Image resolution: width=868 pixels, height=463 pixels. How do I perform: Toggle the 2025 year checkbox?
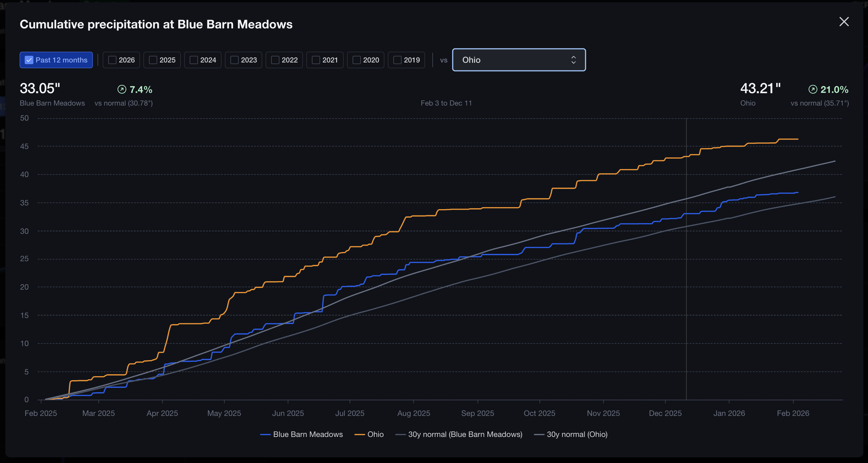click(x=153, y=60)
